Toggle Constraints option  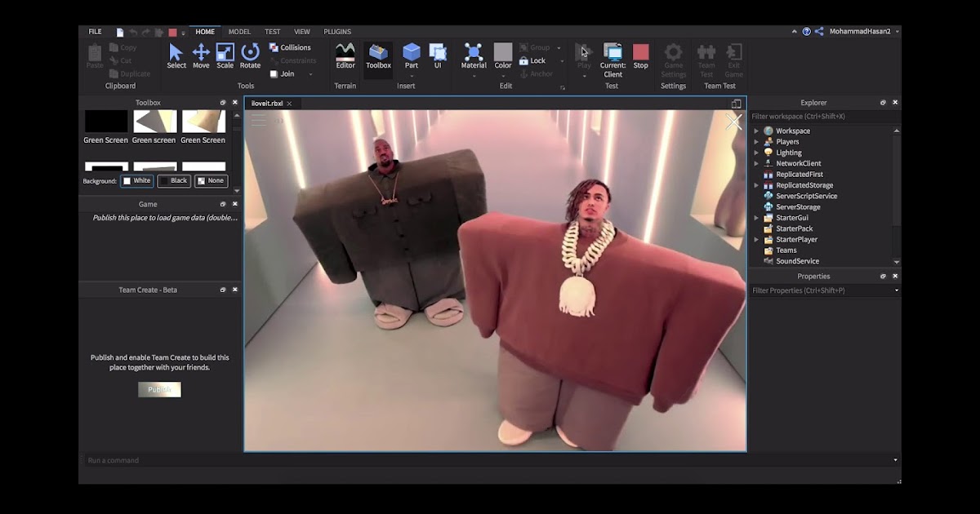click(292, 60)
